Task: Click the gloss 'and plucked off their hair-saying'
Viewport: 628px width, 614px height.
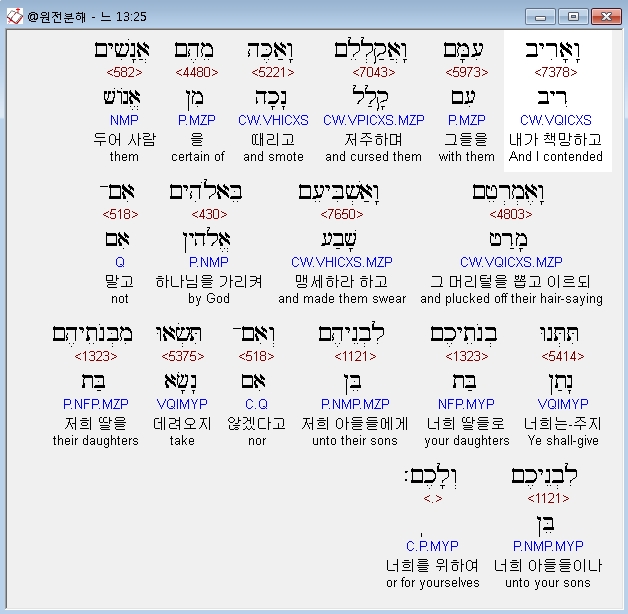Action: click(511, 298)
